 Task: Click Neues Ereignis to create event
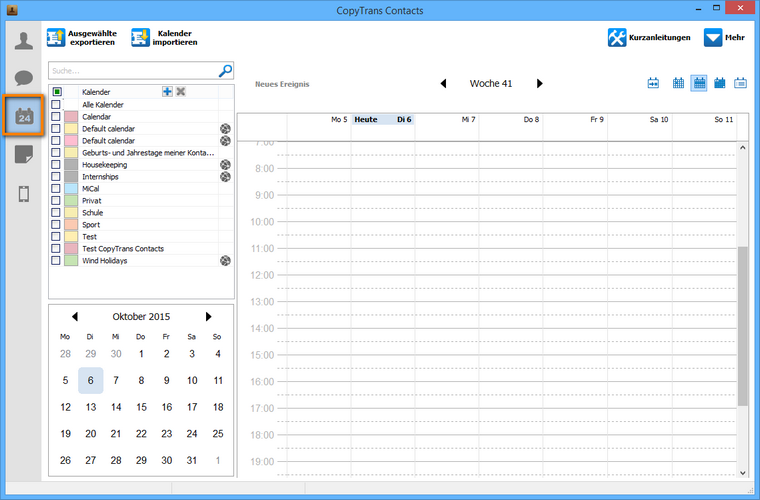pyautogui.click(x=282, y=84)
